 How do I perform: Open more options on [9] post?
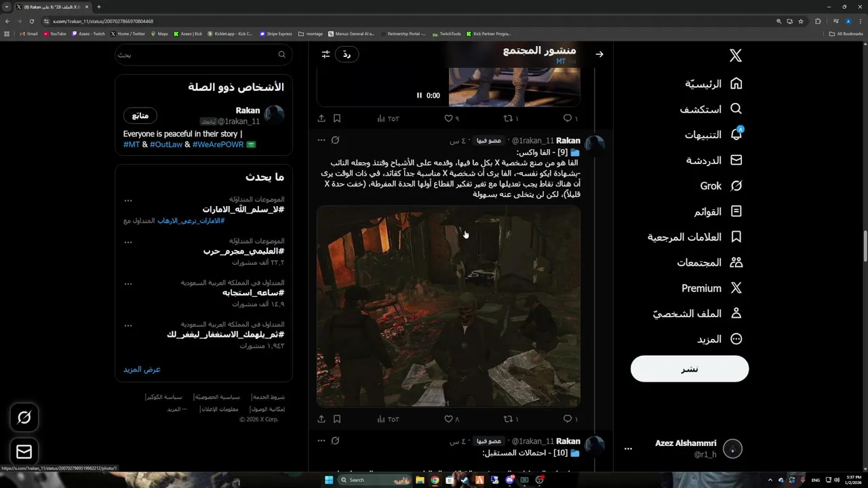[321, 140]
